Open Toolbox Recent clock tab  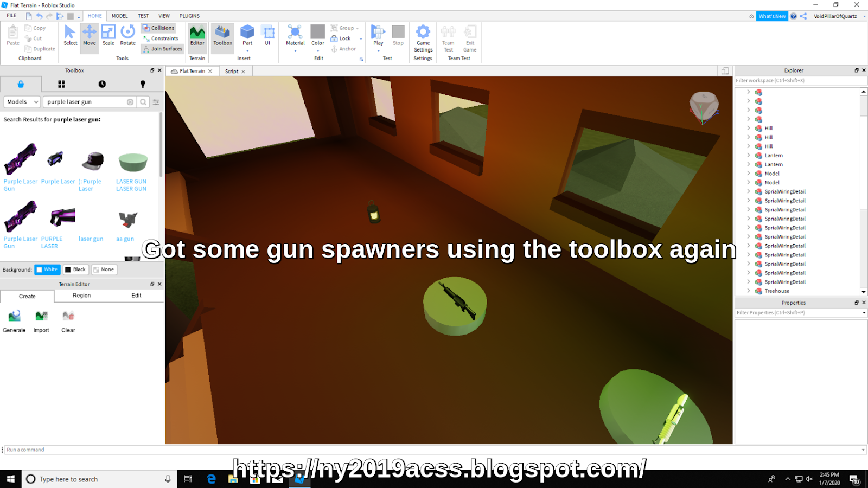tap(102, 84)
